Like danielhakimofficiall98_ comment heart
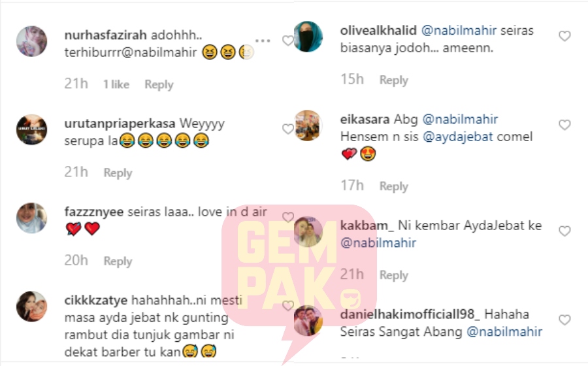 (x=564, y=320)
